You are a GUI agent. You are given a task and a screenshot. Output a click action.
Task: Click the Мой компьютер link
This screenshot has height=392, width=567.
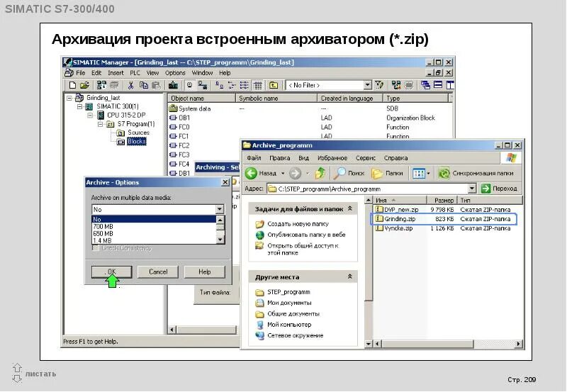[x=289, y=325]
